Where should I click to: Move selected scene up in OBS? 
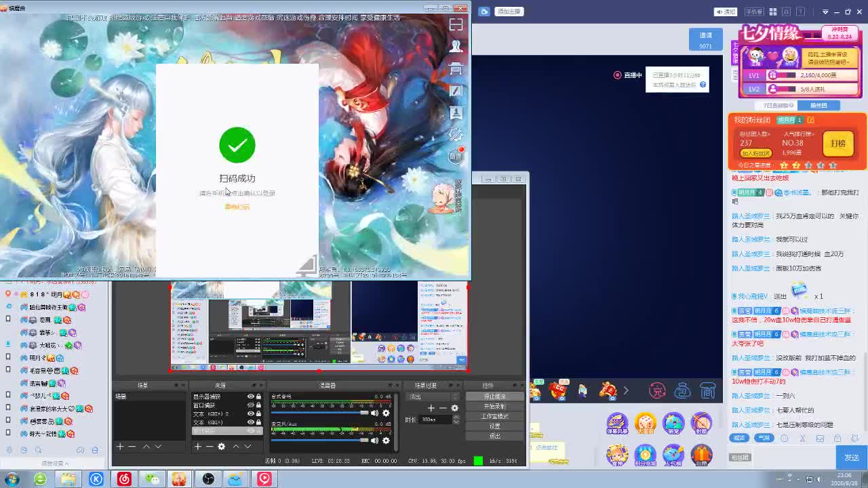pyautogui.click(x=146, y=446)
